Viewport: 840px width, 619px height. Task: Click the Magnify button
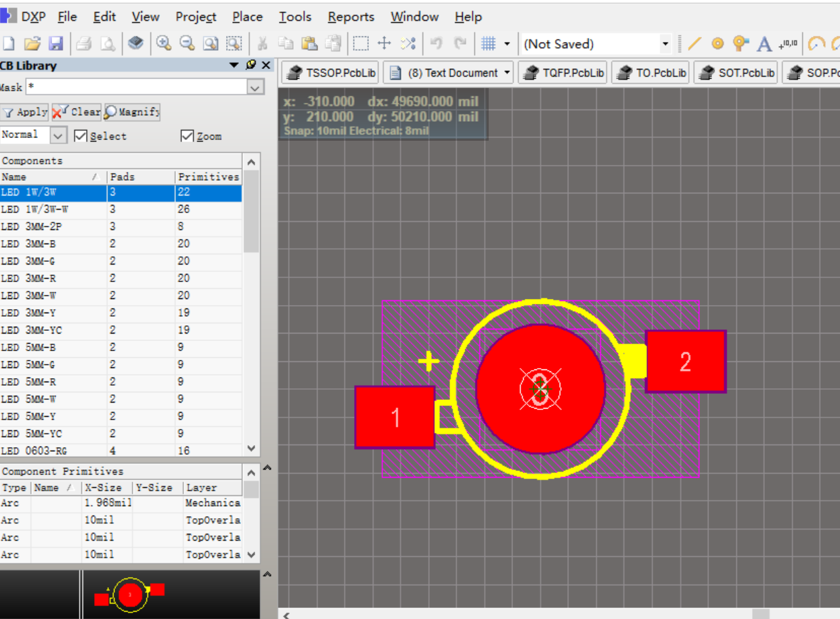(x=132, y=112)
